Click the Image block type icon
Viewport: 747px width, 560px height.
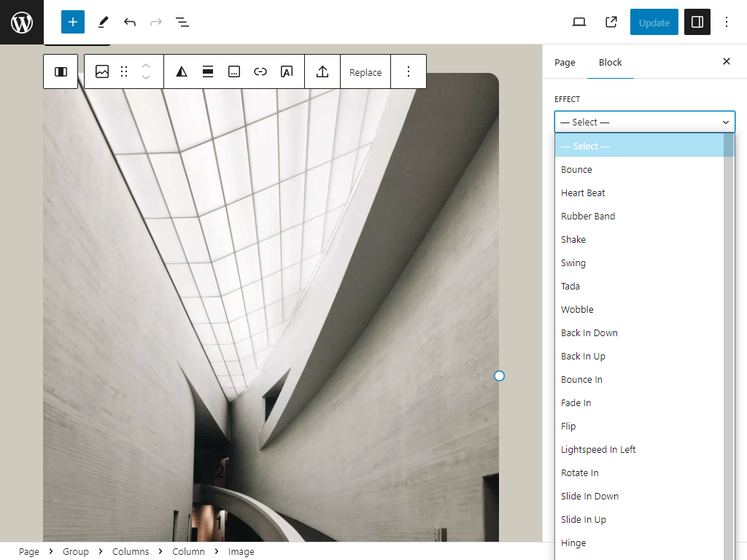102,72
